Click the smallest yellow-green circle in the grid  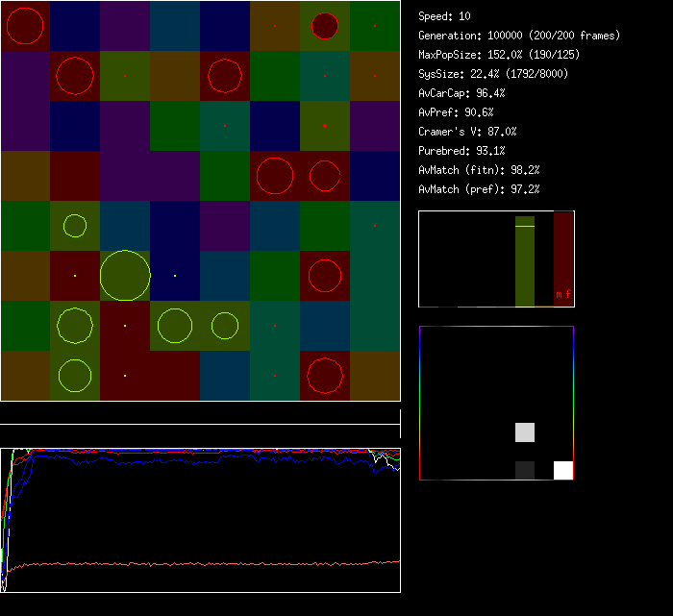click(x=75, y=226)
